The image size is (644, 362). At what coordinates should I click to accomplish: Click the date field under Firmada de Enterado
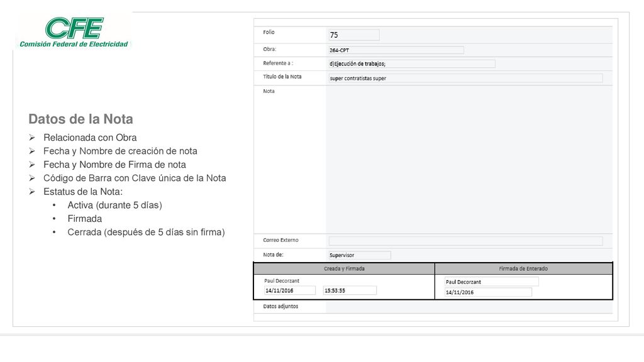pos(488,292)
